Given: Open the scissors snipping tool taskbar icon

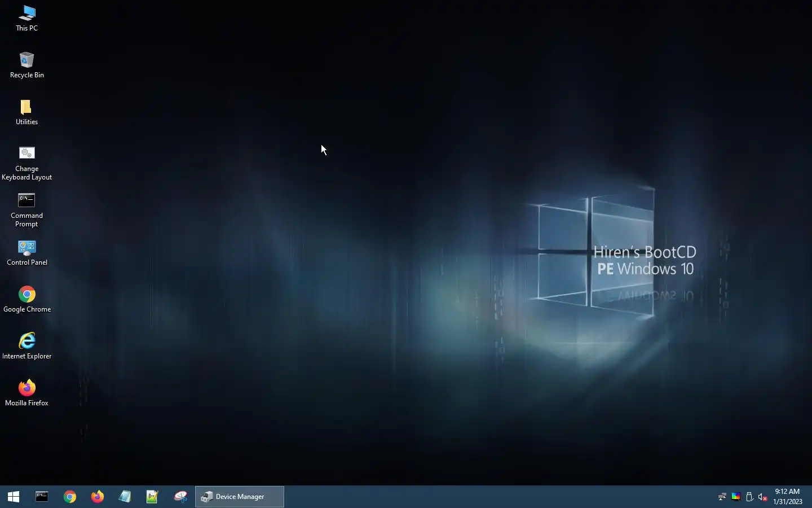Looking at the screenshot, I should click(180, 497).
